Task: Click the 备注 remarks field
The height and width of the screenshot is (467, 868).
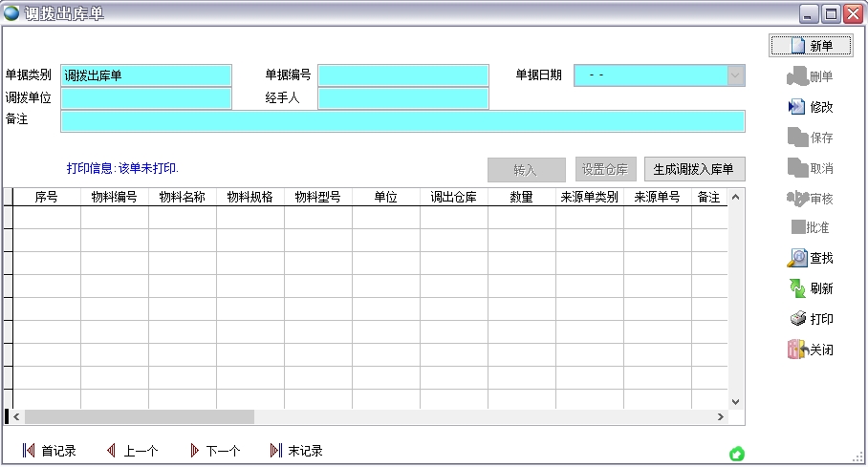Action: (x=402, y=121)
